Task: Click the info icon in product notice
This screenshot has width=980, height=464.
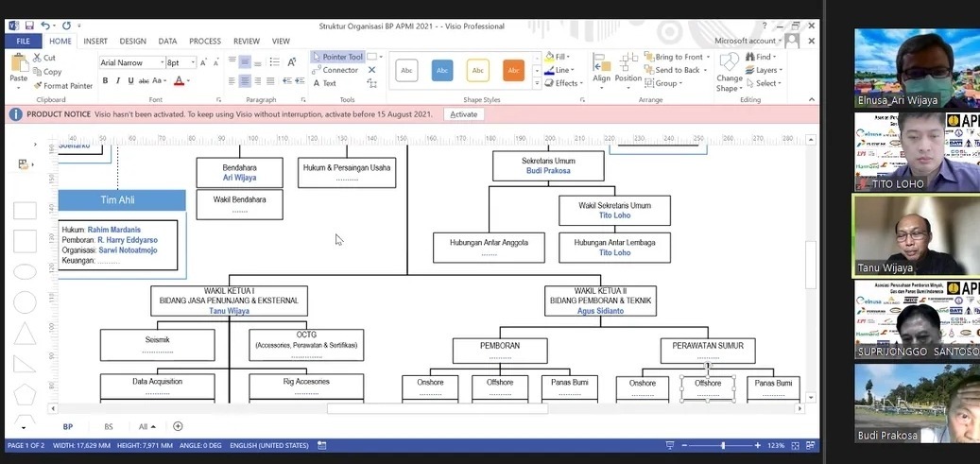Action: [x=16, y=114]
